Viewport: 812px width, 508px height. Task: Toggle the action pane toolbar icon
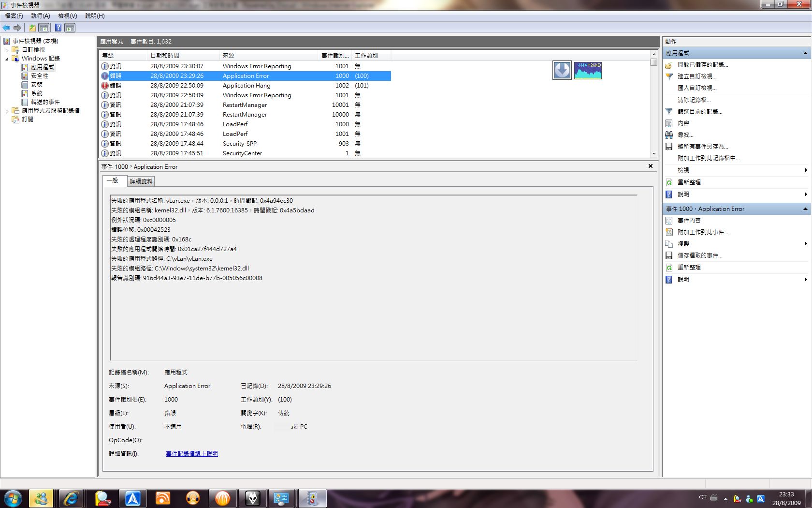(x=70, y=28)
